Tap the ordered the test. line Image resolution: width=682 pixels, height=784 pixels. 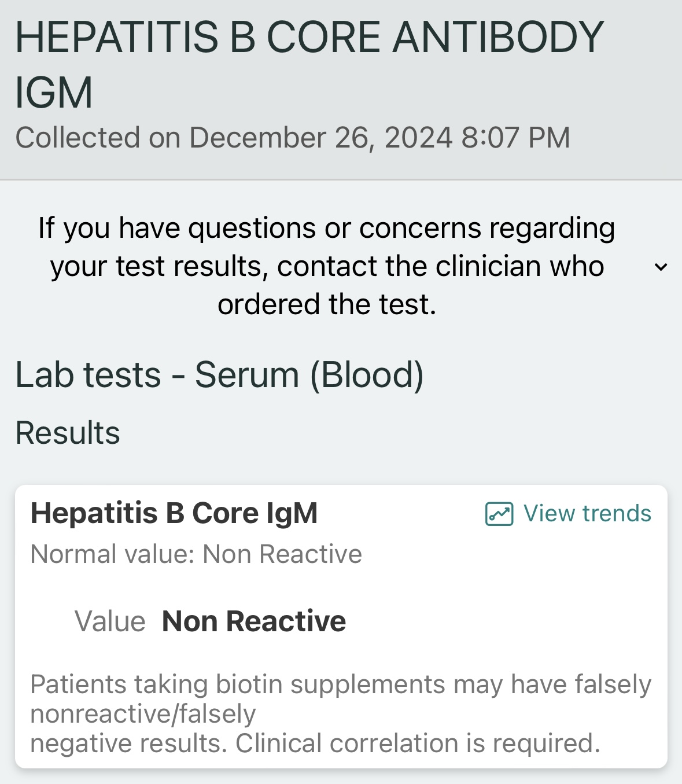[327, 304]
